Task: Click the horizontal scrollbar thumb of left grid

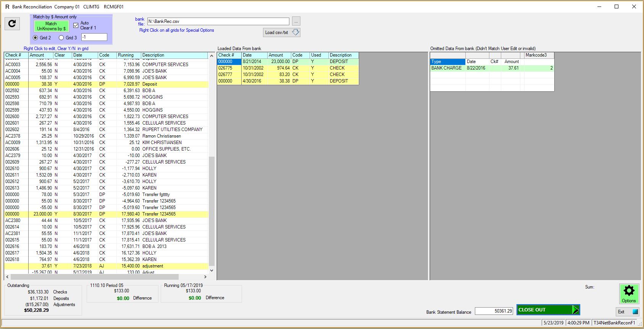Action: [x=94, y=277]
